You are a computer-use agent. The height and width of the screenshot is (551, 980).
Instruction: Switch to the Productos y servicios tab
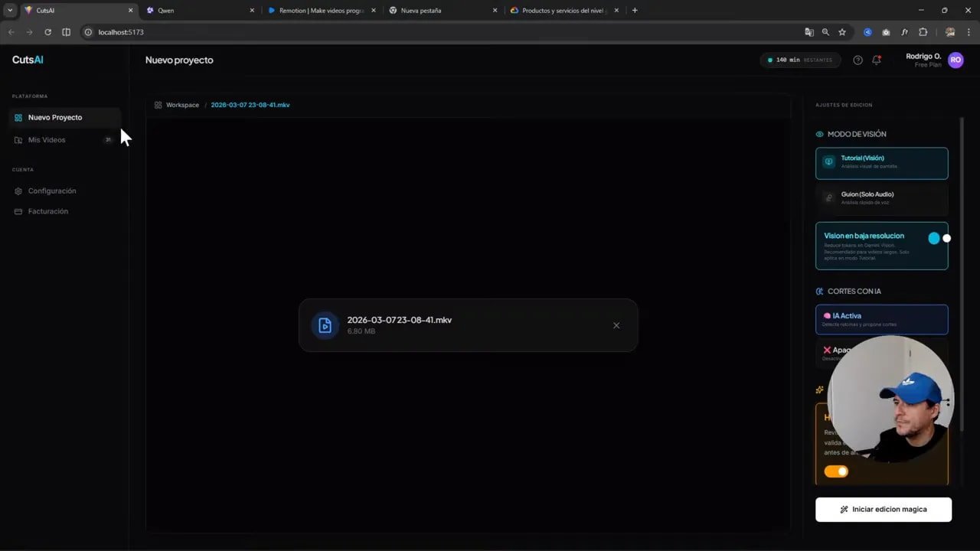(x=563, y=11)
